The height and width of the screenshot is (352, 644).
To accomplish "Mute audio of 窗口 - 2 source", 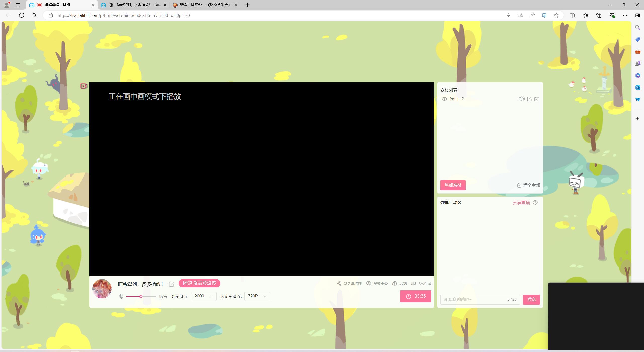I will [x=521, y=99].
